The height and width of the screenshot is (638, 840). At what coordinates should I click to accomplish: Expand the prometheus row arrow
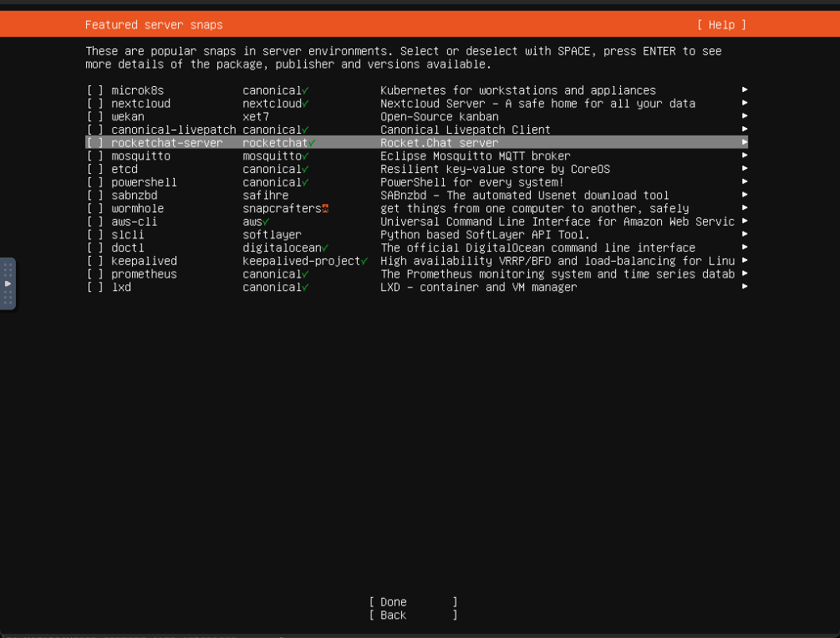pos(745,273)
